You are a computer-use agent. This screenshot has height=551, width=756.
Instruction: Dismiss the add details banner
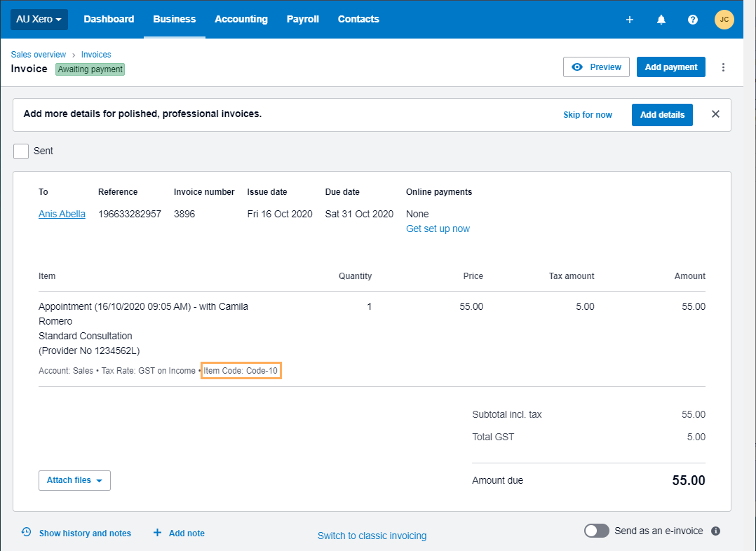tap(715, 114)
